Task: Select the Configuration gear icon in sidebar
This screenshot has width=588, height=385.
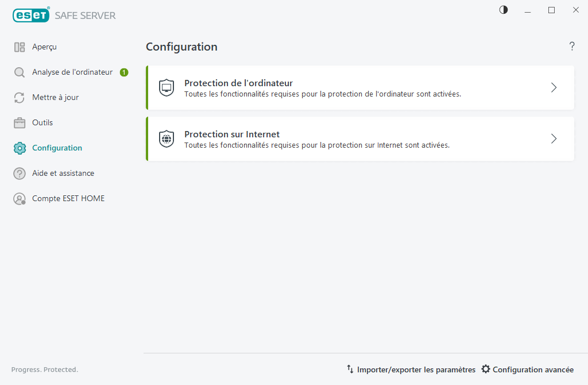Action: (20, 148)
